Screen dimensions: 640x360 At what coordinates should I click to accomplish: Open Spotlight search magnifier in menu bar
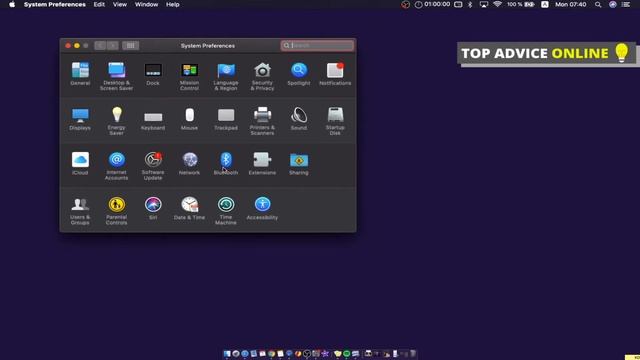click(x=598, y=4)
